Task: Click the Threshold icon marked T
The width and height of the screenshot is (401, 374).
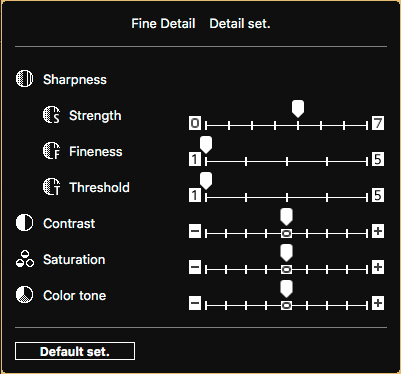Action: (51, 187)
